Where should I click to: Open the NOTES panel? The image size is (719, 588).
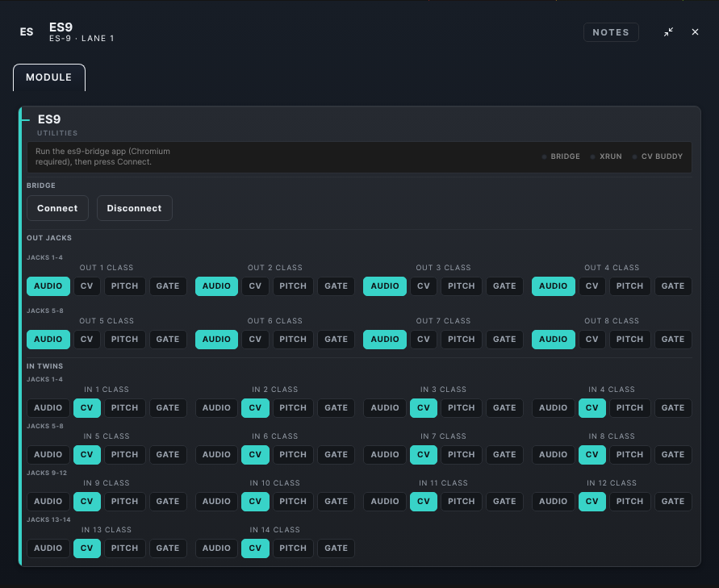tap(611, 32)
